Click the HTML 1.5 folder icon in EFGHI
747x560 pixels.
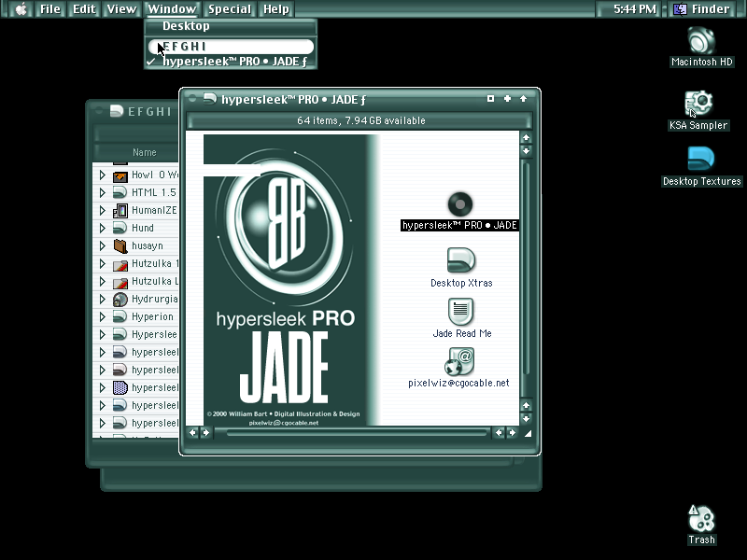[x=120, y=192]
